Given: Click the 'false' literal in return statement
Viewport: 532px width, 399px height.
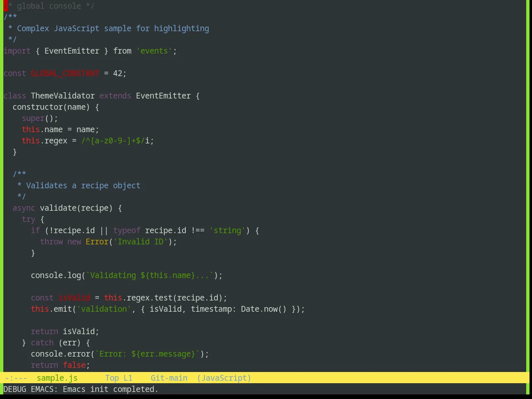Looking at the screenshot, I should click(x=74, y=365).
